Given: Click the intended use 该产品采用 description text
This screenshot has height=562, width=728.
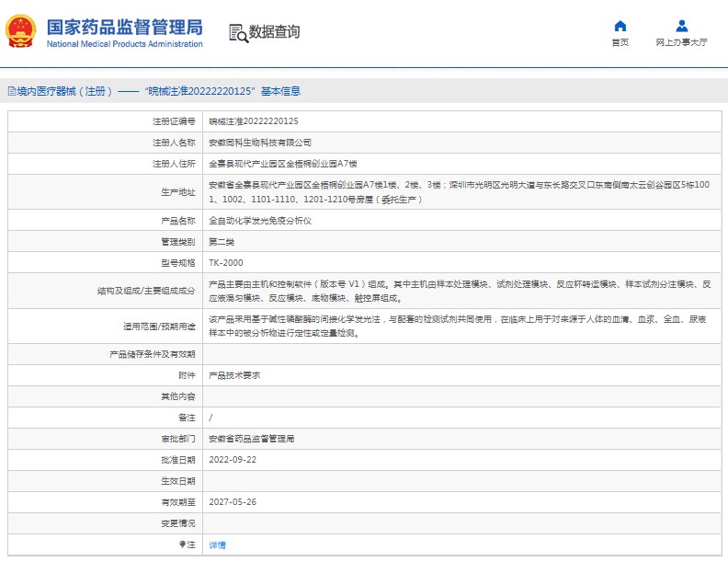Looking at the screenshot, I should [458, 326].
